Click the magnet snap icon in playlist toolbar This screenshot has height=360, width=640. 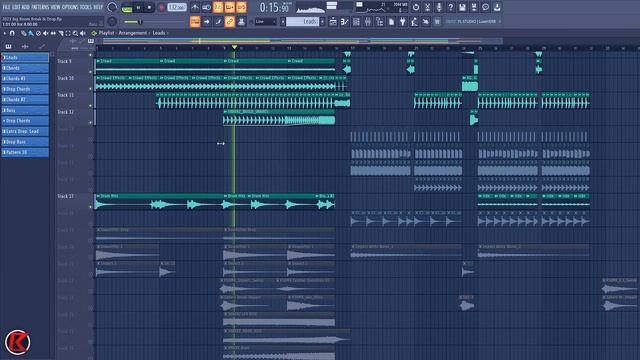tap(12, 33)
